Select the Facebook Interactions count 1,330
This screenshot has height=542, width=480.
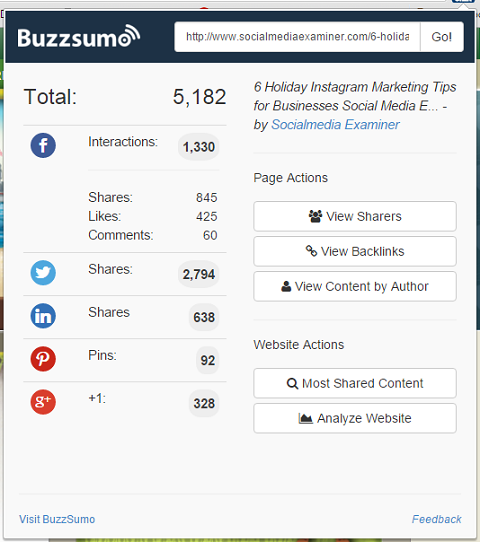199,147
